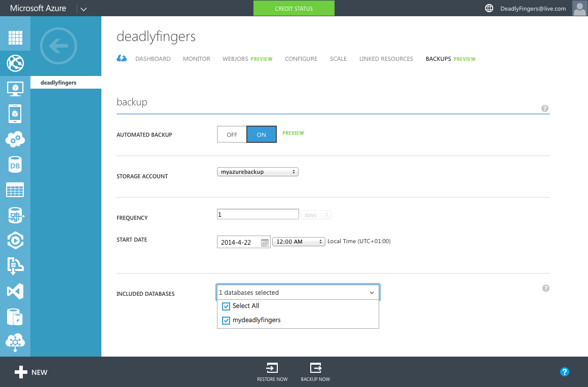The width and height of the screenshot is (588, 387).
Task: Open the user avatar icon
Action: point(580,8)
